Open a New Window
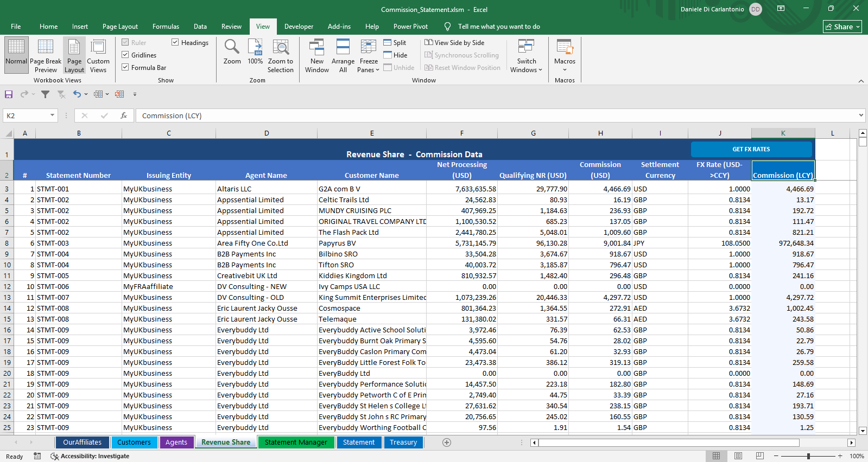The image size is (868, 462). pos(317,55)
